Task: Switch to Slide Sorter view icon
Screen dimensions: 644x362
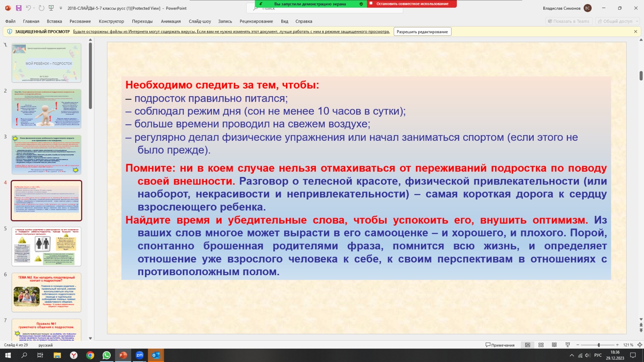Action: pyautogui.click(x=541, y=345)
